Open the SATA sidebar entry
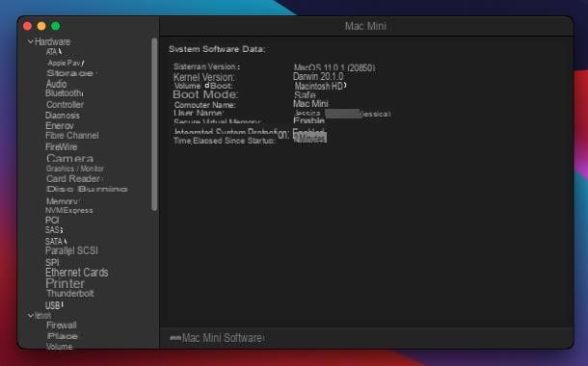This screenshot has height=366, width=588. pos(56,241)
